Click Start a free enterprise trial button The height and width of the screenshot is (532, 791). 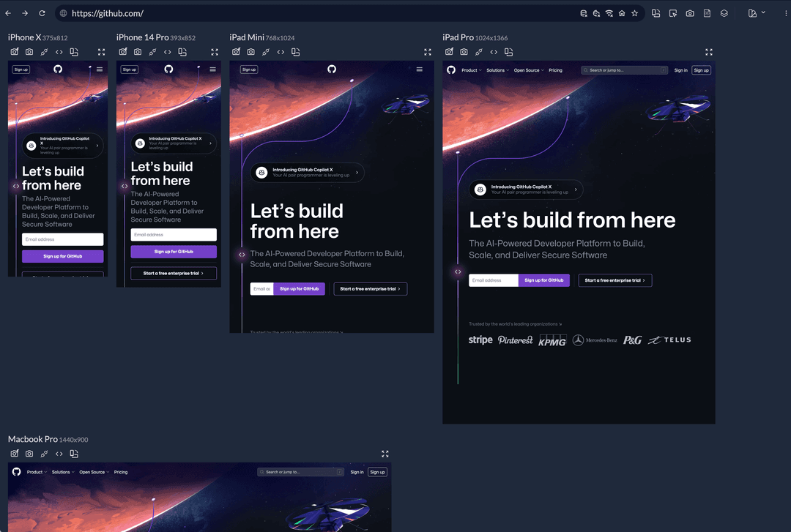[615, 280]
